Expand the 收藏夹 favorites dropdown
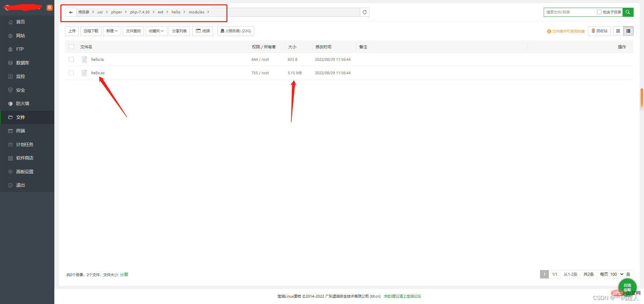The height and width of the screenshot is (304, 644). click(156, 31)
